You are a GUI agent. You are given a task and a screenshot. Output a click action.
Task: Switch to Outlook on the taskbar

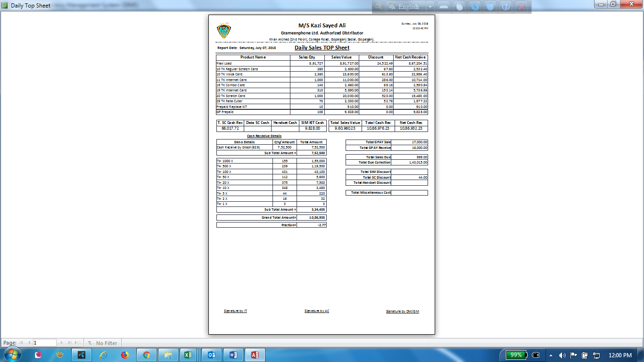(x=212, y=355)
